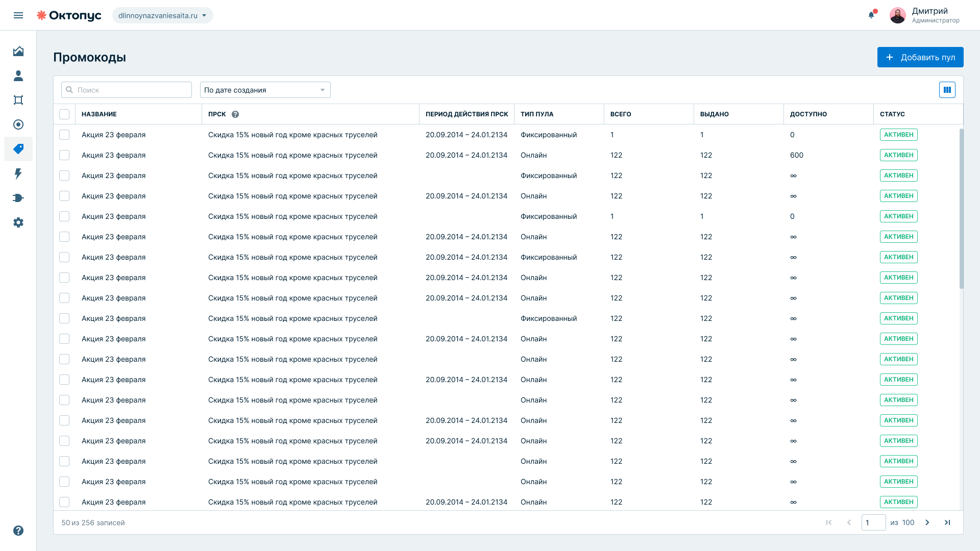Image resolution: width=980 pixels, height=551 pixels.
Task: Open the Дмитрий user profile menu
Action: [925, 15]
